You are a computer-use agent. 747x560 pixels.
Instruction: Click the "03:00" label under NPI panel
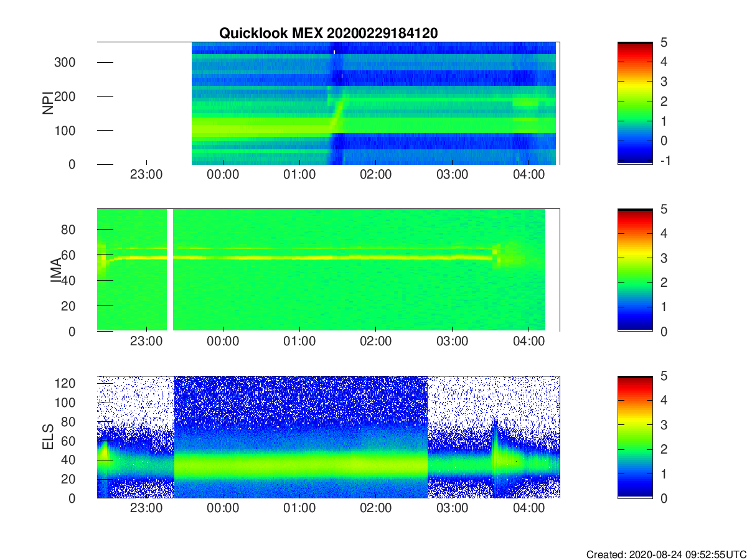point(452,175)
